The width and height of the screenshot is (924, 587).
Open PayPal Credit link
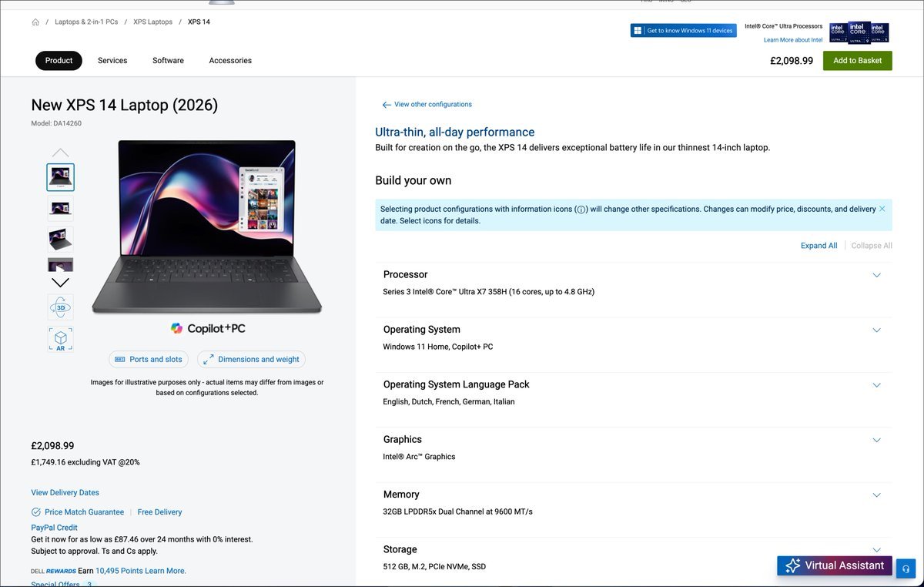click(54, 528)
